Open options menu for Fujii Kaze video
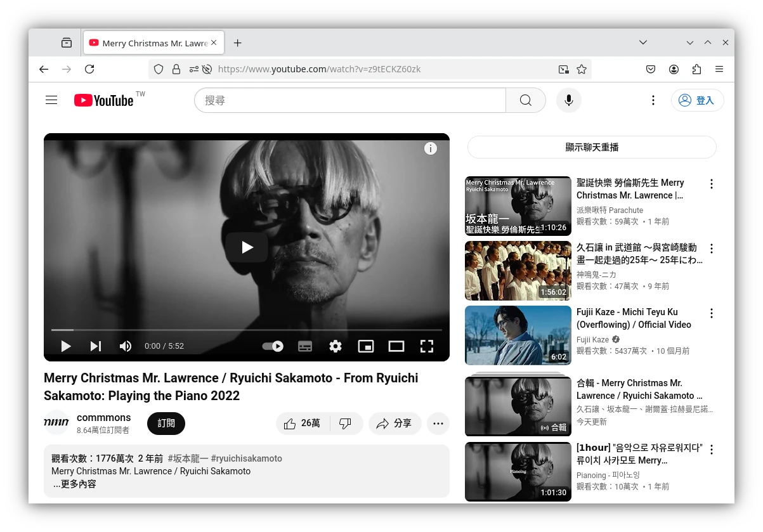 (x=712, y=313)
